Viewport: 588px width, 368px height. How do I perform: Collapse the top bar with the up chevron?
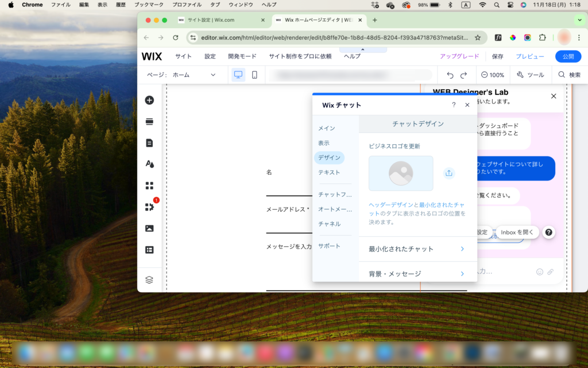click(363, 49)
